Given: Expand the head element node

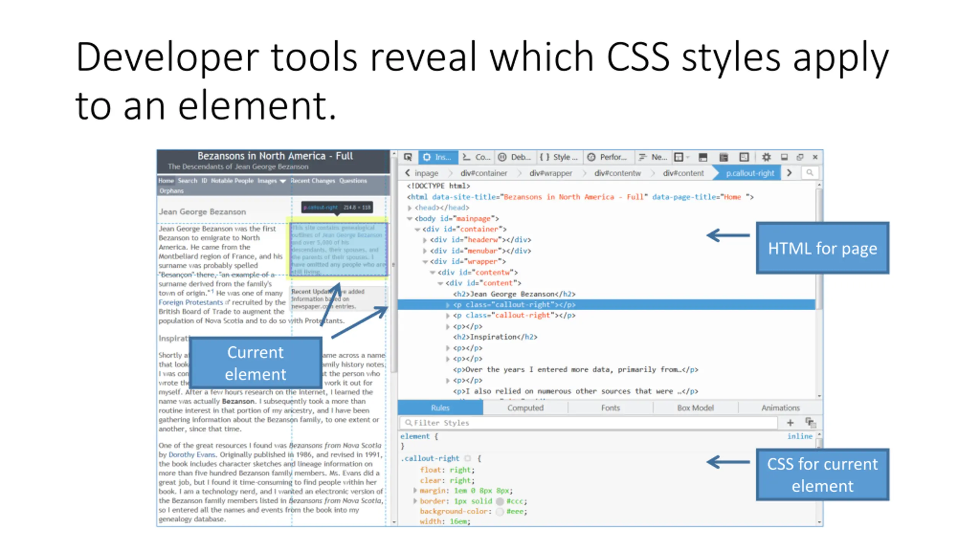Looking at the screenshot, I should pyautogui.click(x=410, y=208).
